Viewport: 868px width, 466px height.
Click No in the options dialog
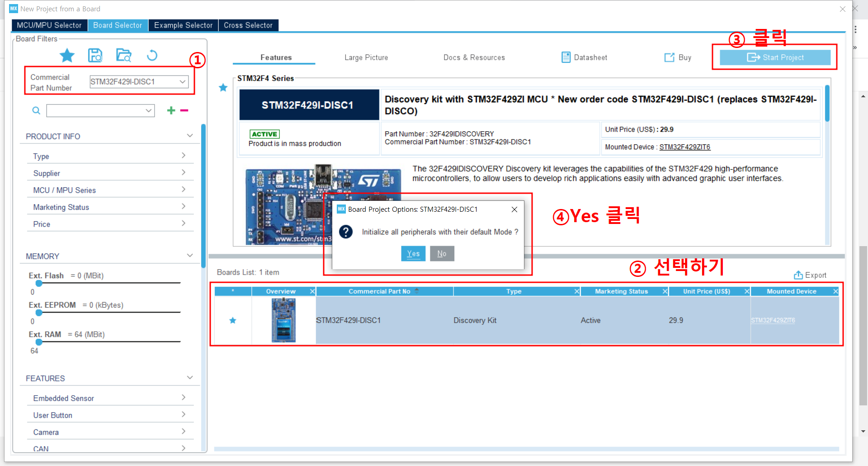click(x=442, y=253)
